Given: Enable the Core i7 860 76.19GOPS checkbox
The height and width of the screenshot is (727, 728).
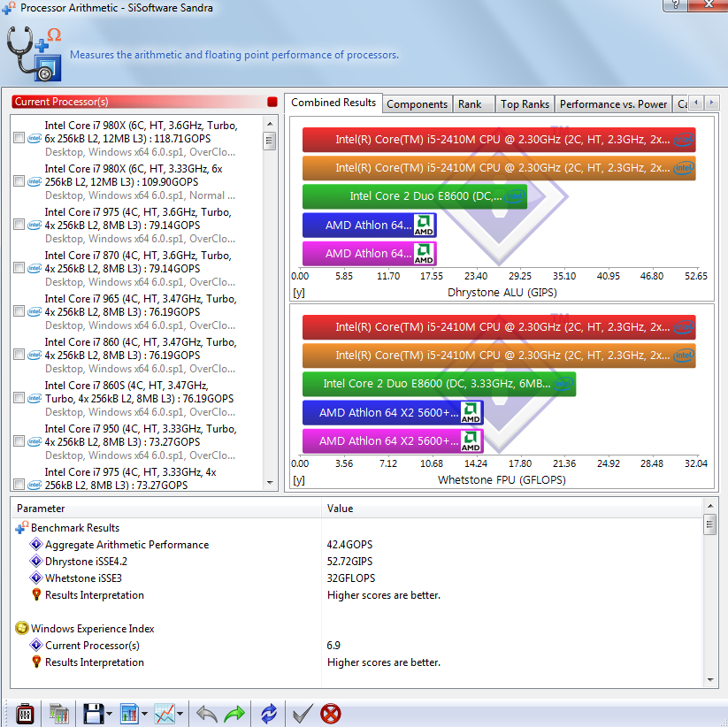Looking at the screenshot, I should point(19,355).
